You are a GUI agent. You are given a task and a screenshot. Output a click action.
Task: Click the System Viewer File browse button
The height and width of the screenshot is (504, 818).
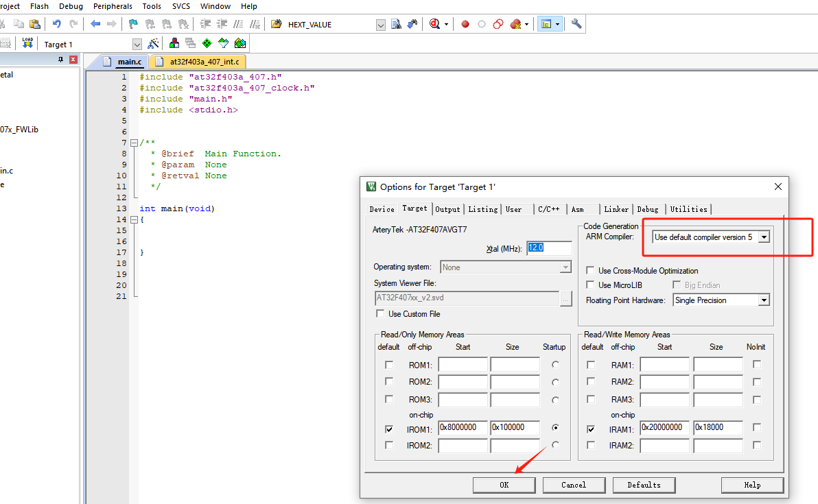pyautogui.click(x=565, y=299)
